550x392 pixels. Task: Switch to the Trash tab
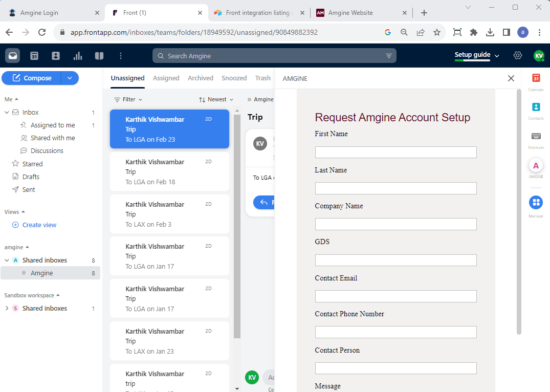(x=263, y=78)
